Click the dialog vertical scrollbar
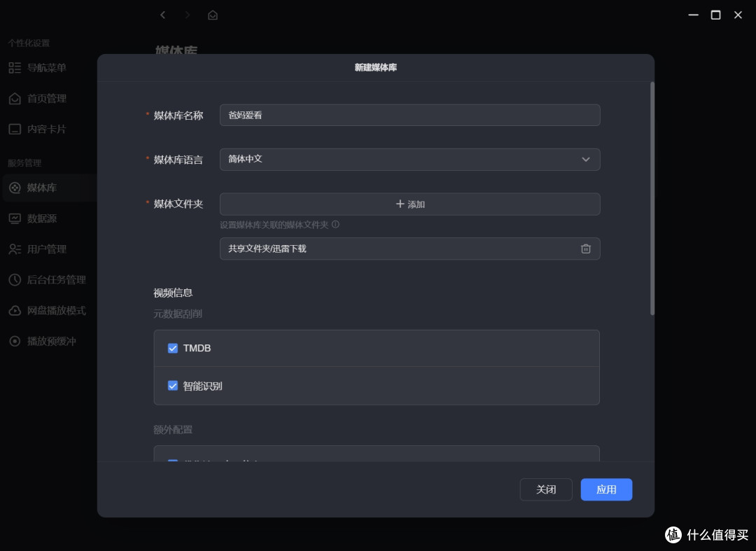Image resolution: width=756 pixels, height=551 pixels. click(652, 199)
